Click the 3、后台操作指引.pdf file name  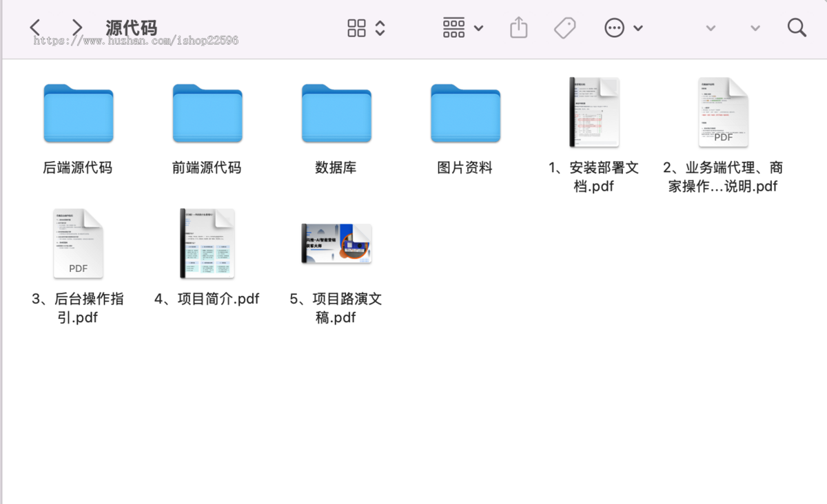point(78,308)
